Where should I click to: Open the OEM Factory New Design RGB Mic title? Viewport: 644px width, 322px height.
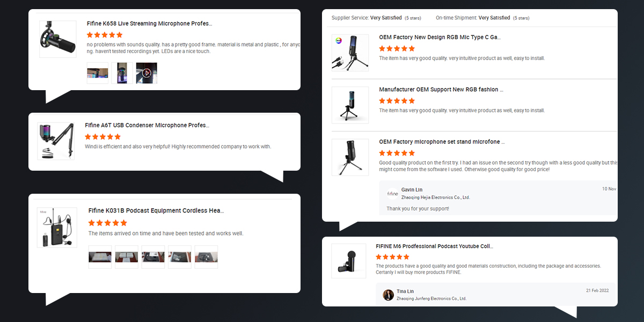click(440, 38)
